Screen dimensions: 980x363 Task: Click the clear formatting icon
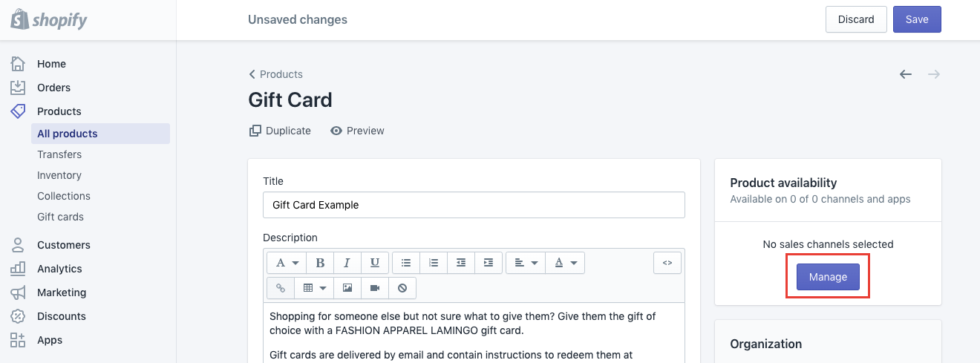402,287
